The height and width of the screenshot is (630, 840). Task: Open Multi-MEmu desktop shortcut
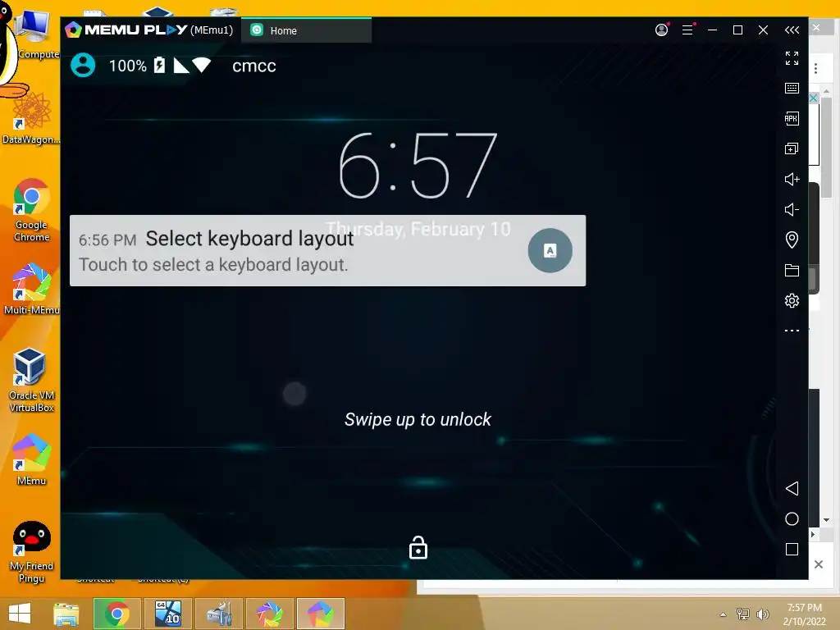32,289
